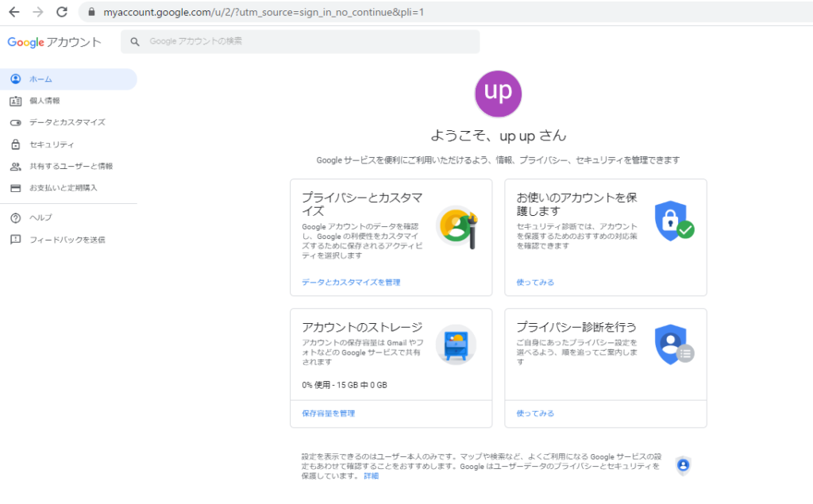Click the フィードバックを送信 speech icon
This screenshot has height=504, width=813.
[16, 240]
